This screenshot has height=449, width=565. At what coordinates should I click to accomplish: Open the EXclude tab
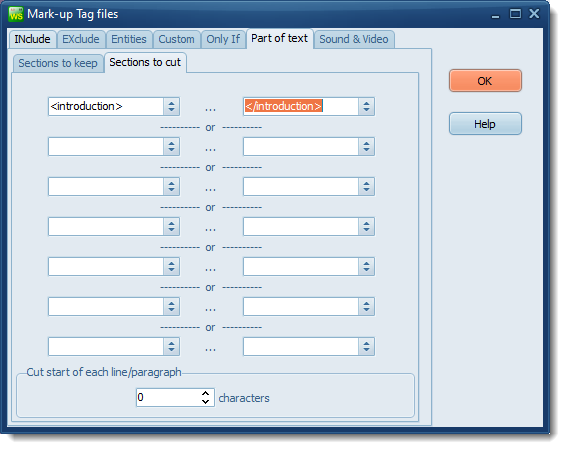[81, 39]
